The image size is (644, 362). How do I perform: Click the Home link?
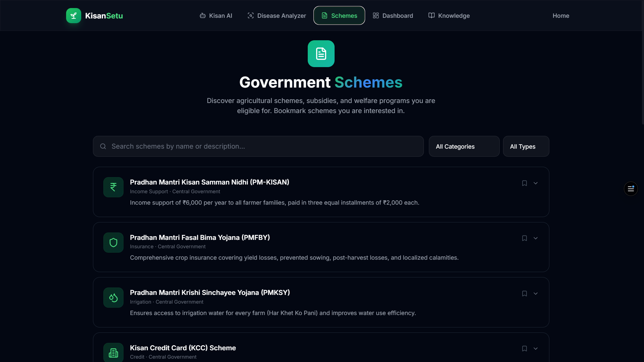561,15
